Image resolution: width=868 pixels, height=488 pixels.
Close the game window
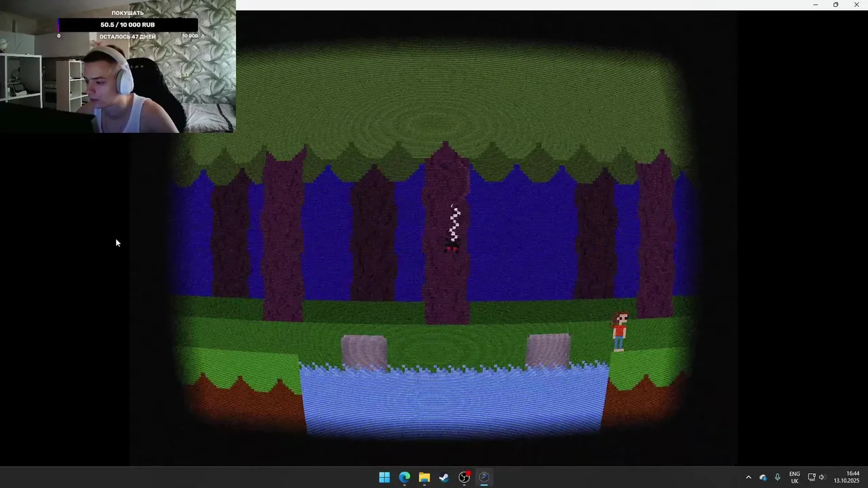click(x=856, y=5)
